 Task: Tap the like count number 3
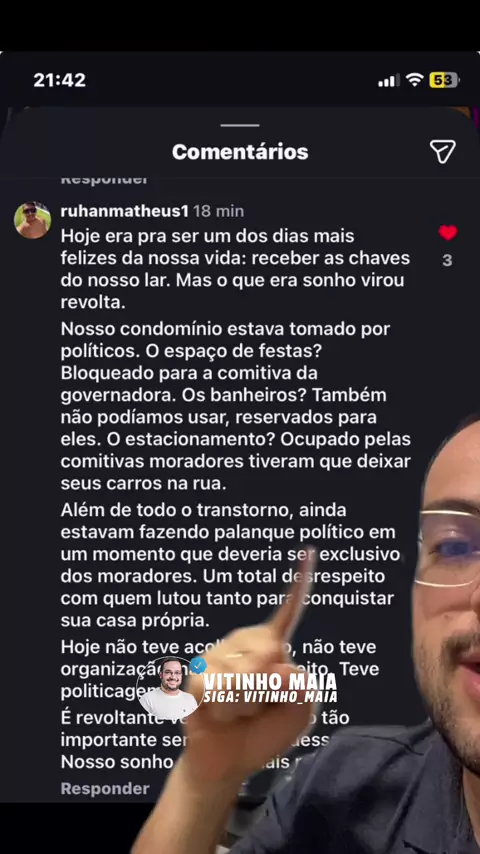click(447, 260)
